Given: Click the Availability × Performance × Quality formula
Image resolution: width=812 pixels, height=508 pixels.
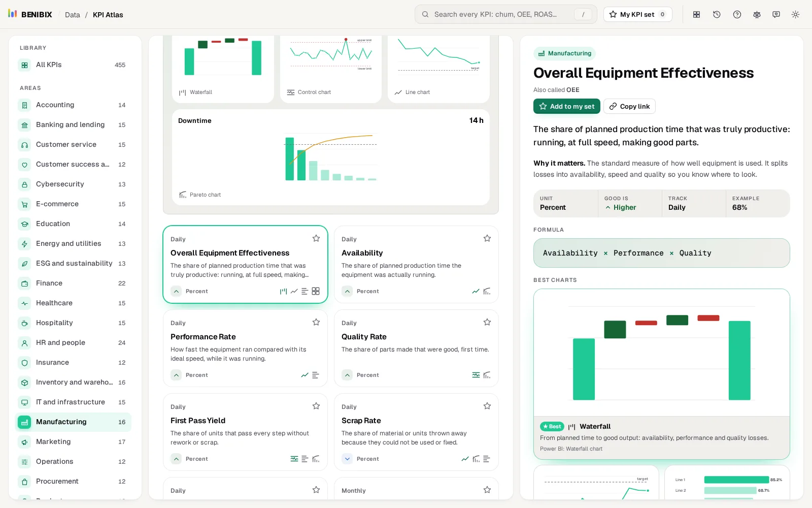Looking at the screenshot, I should (661, 253).
